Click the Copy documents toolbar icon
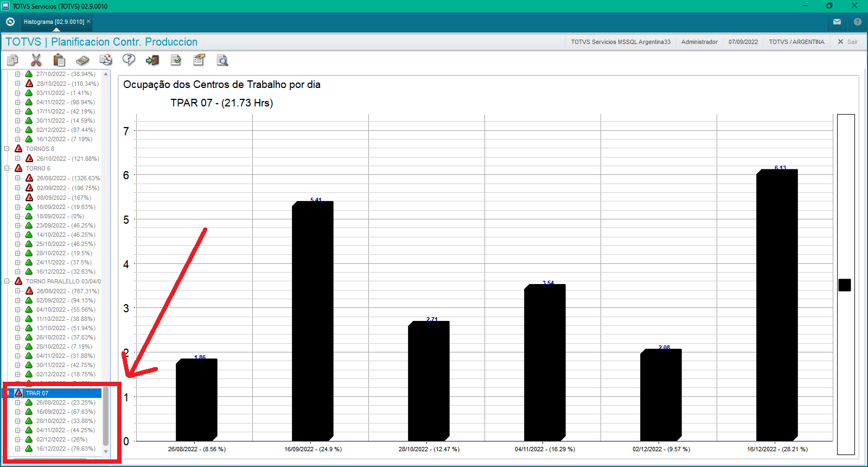This screenshot has width=868, height=467. click(12, 60)
